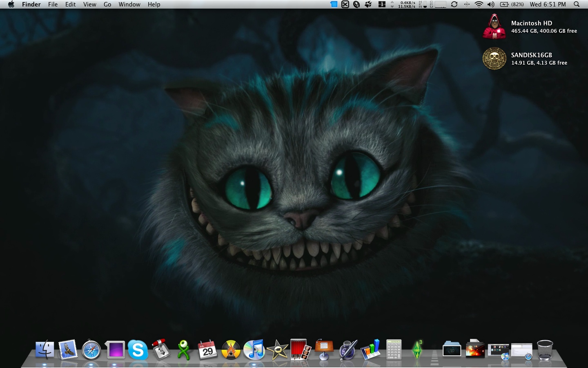Click the paw print Growl menu icon
The width and height of the screenshot is (588, 368).
pyautogui.click(x=368, y=4)
